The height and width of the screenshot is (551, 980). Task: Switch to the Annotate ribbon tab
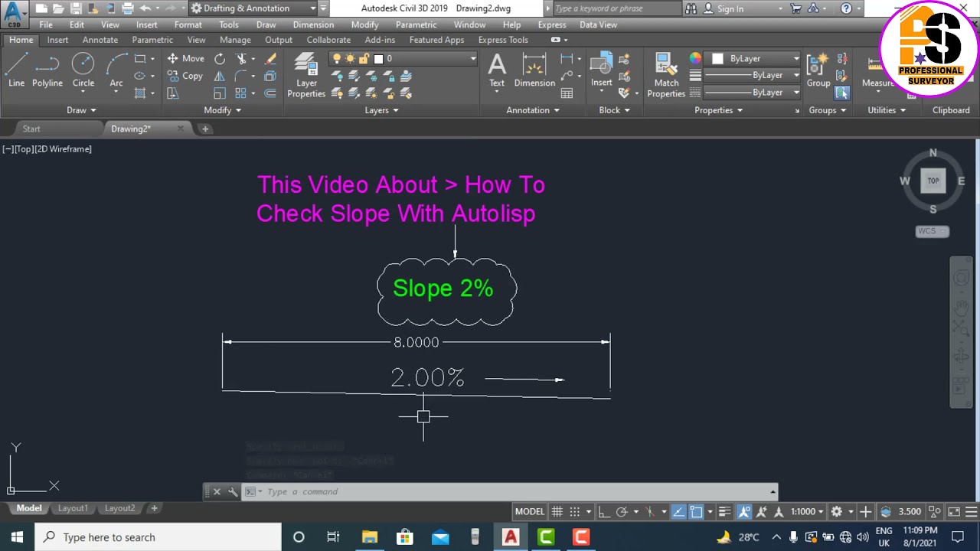(100, 40)
